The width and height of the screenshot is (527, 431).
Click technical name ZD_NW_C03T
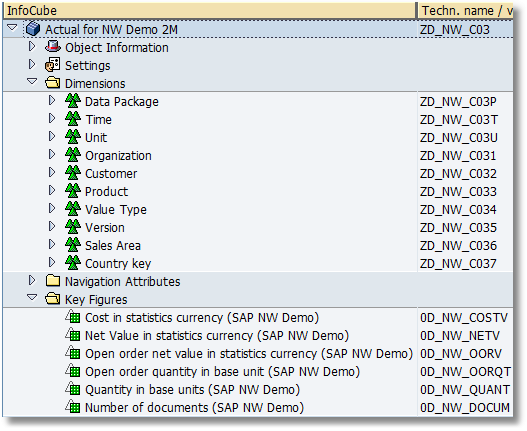tap(459, 119)
